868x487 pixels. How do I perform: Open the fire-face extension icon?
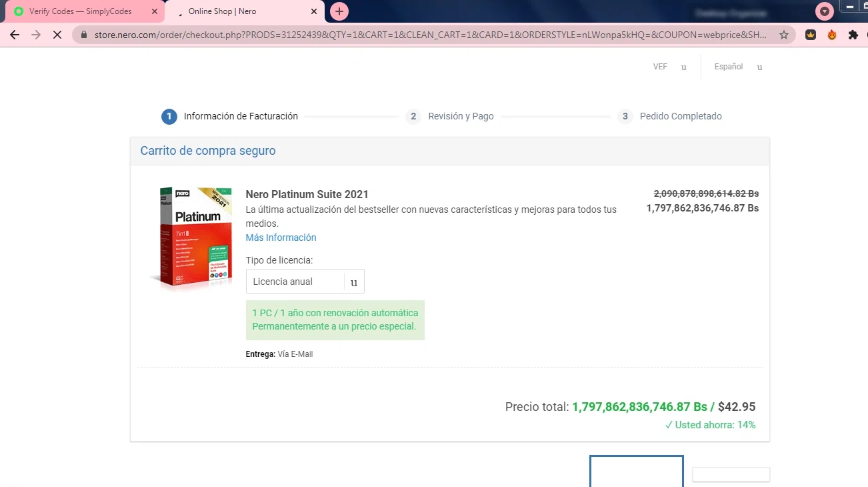click(x=832, y=35)
